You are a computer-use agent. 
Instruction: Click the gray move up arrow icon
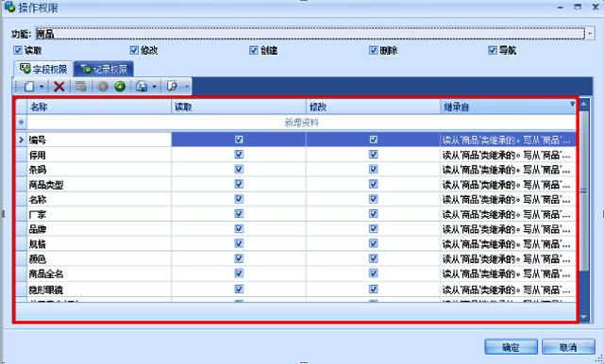tap(103, 87)
